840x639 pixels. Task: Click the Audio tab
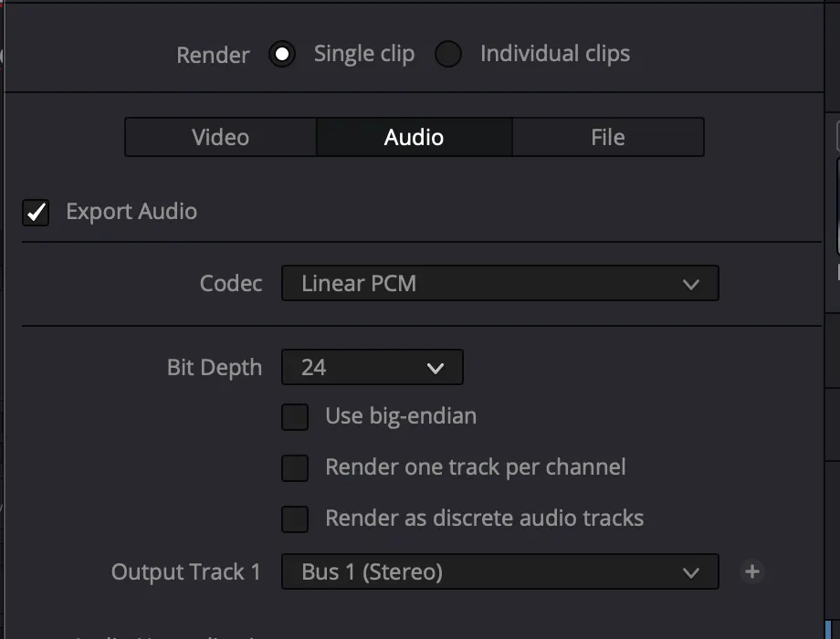point(414,138)
